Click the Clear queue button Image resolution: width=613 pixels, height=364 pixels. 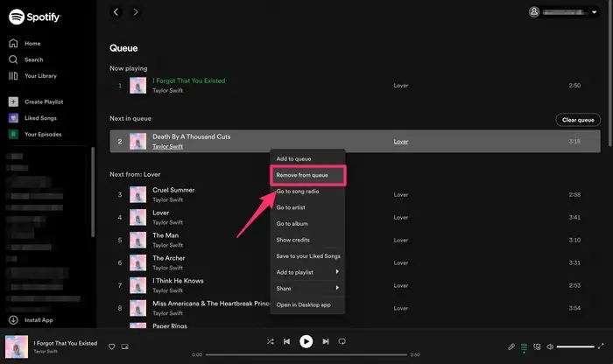tap(578, 120)
